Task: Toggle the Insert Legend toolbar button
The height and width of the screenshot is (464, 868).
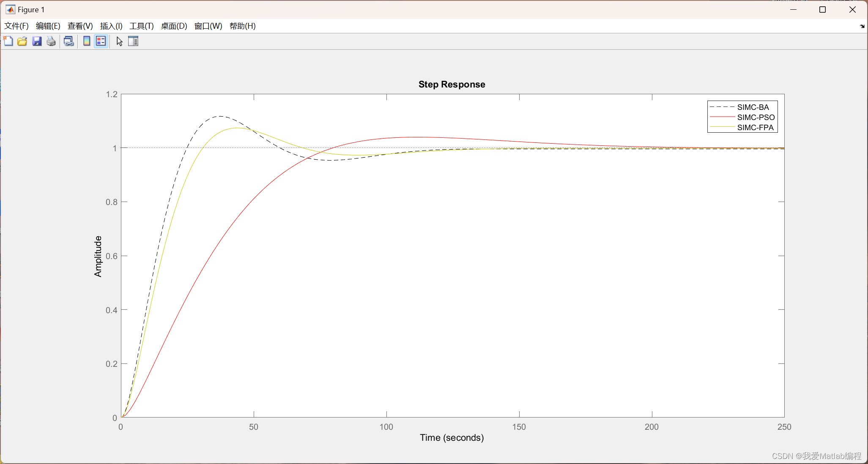Action: point(101,41)
